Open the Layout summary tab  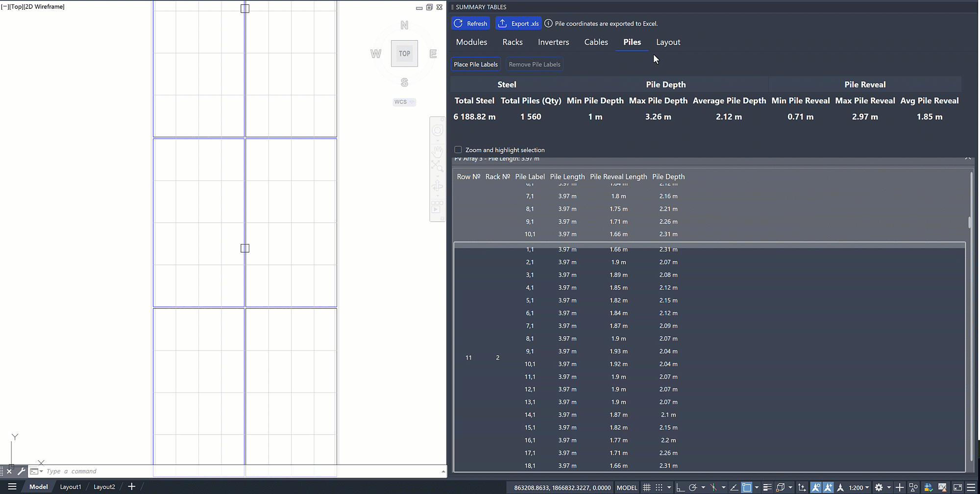click(668, 42)
